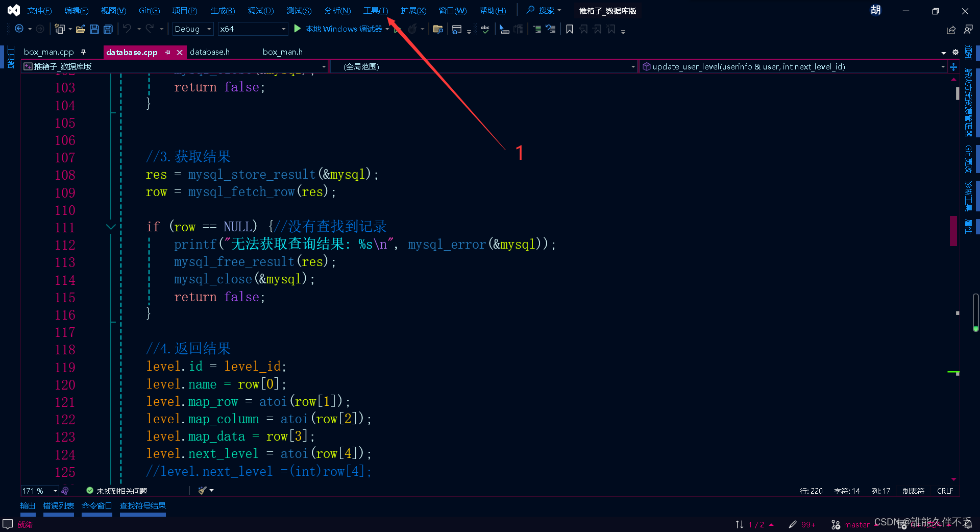Open the 错误列表 error list tab
This screenshot has height=532, width=980.
coord(59,506)
